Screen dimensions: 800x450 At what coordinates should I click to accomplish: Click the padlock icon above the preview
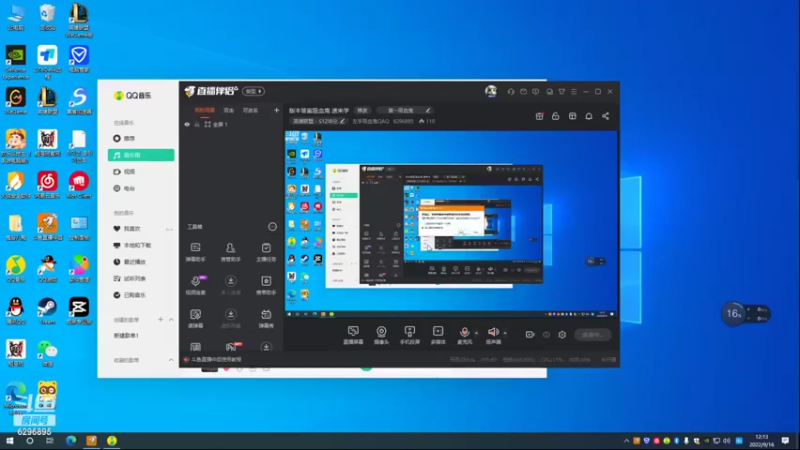[x=556, y=116]
